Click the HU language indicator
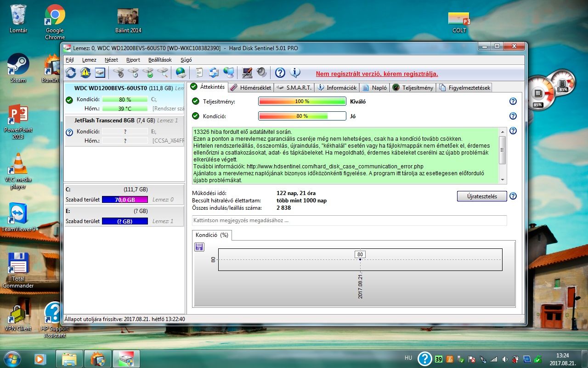 click(x=408, y=357)
